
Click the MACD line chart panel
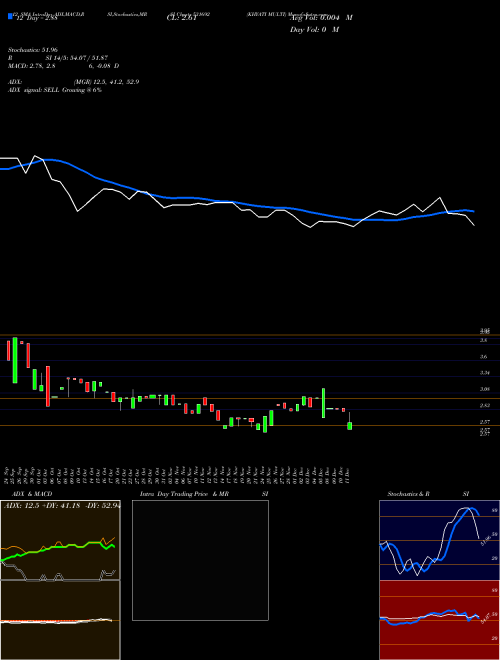(x=60, y=620)
